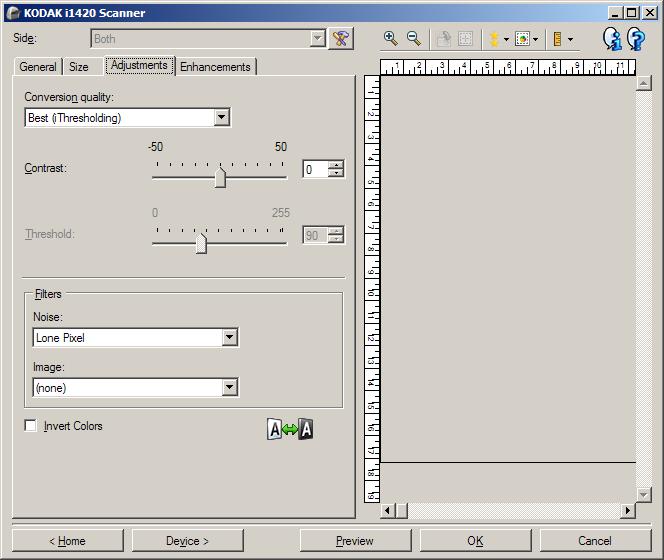Select the Adjustments tab
This screenshot has width=664, height=560.
click(139, 65)
